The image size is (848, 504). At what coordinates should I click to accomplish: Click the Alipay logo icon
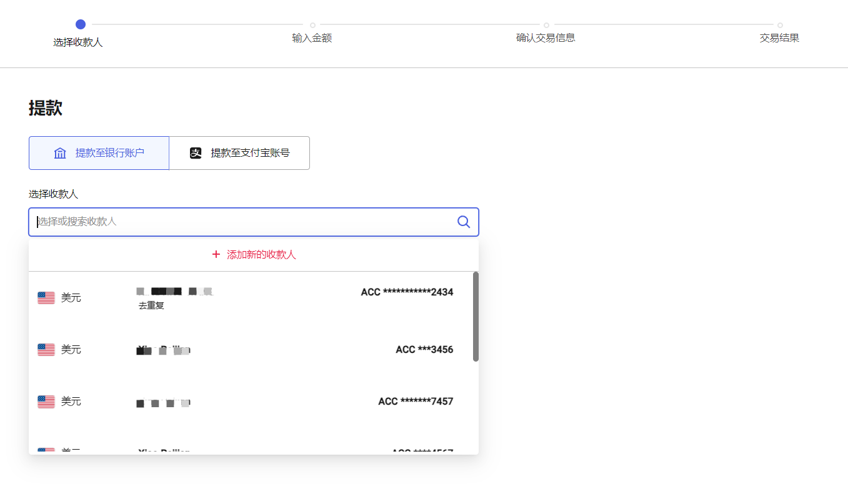[196, 152]
